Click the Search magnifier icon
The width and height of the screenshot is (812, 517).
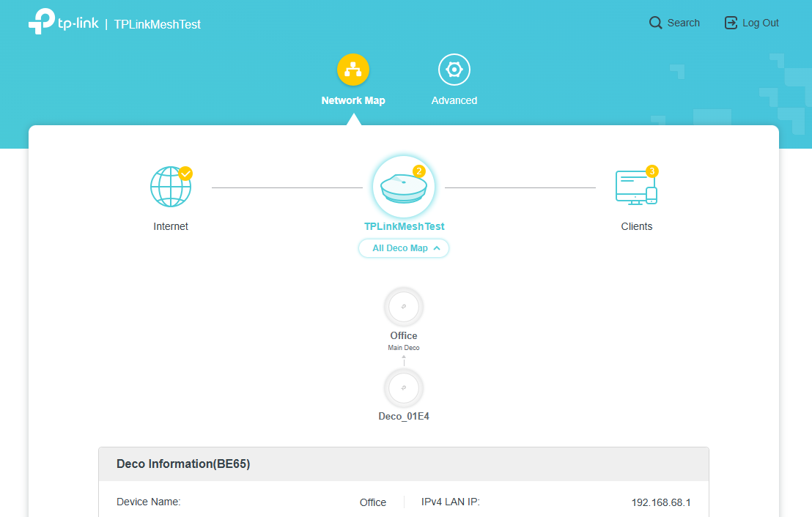pyautogui.click(x=656, y=23)
